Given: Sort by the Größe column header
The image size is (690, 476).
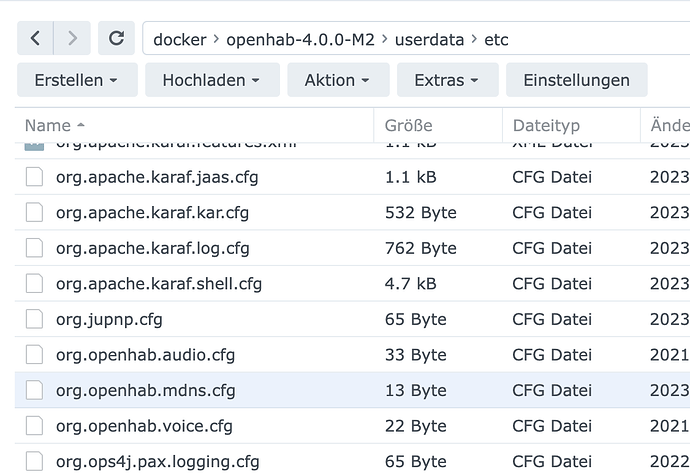Looking at the screenshot, I should click(x=408, y=125).
